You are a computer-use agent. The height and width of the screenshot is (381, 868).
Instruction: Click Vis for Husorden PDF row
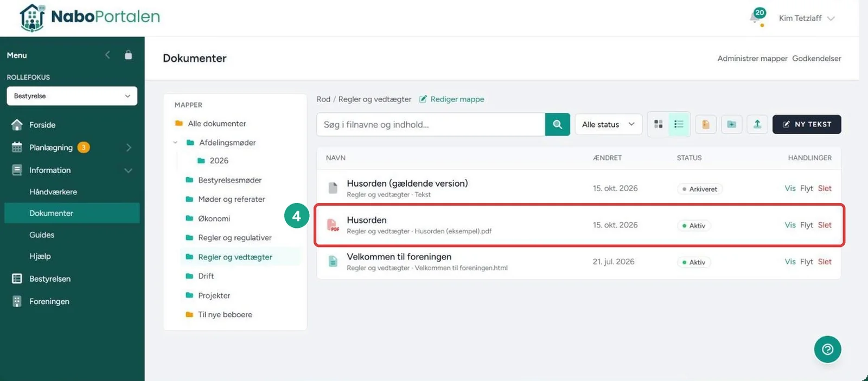click(790, 225)
